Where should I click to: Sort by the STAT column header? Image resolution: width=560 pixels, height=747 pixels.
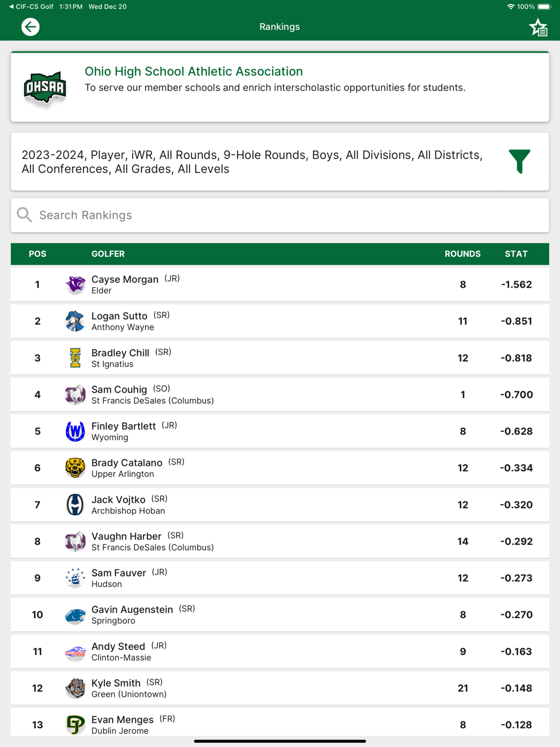coord(516,254)
